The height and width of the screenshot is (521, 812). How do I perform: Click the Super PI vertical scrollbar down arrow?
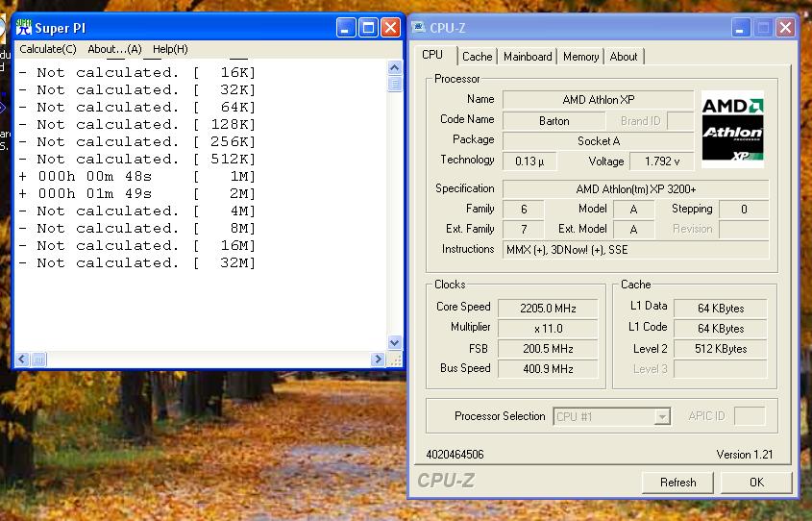tap(394, 342)
